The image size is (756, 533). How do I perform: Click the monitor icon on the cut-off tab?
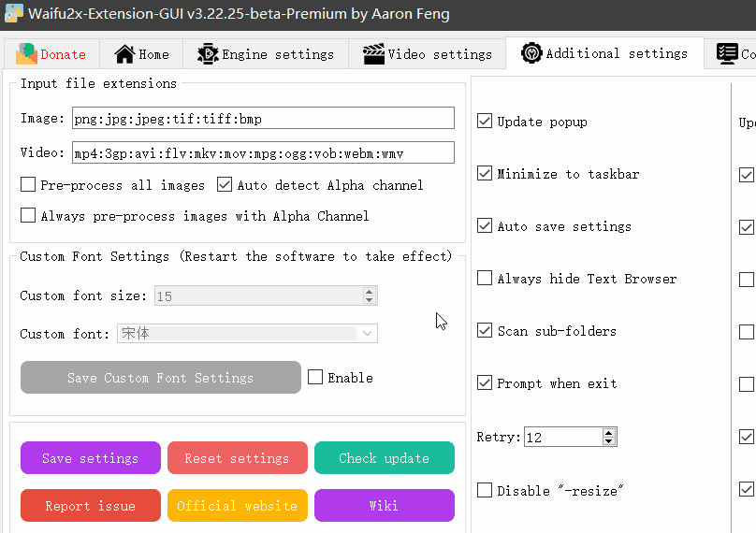[x=727, y=53]
